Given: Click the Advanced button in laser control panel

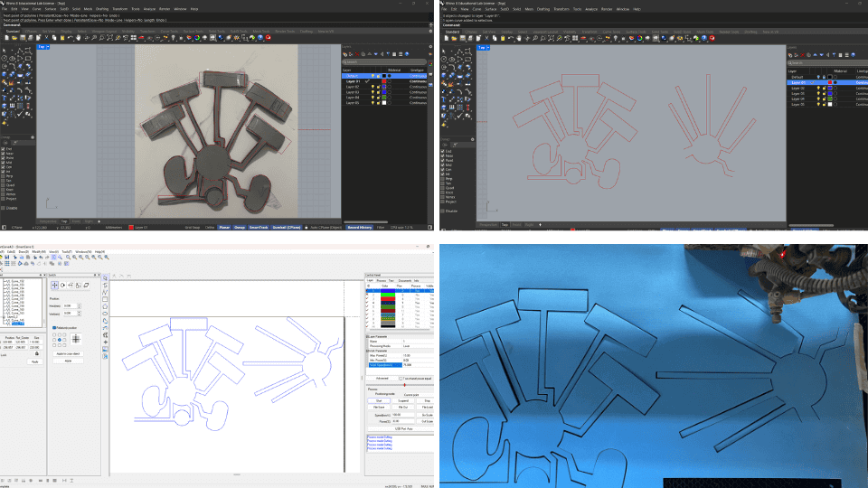Looking at the screenshot, I should tap(382, 378).
